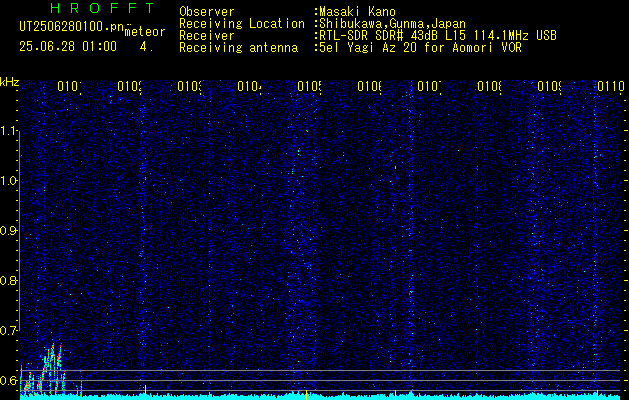Select the observer name Masaki Kano
Image resolution: width=629 pixels, height=400 pixels.
[x=358, y=12]
